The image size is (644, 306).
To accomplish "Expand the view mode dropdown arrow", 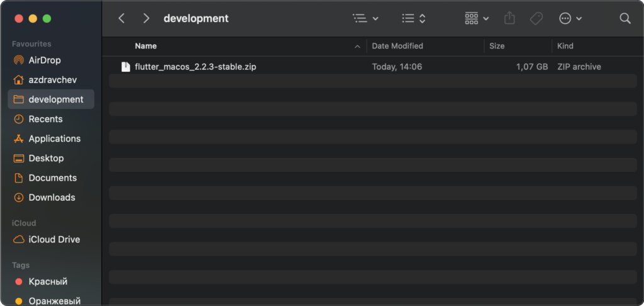I will [375, 19].
